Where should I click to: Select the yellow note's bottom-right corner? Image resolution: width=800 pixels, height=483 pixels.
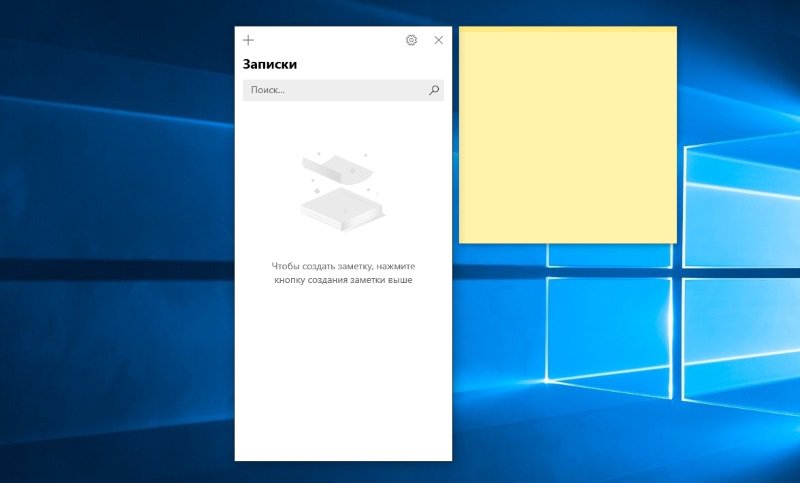674,240
